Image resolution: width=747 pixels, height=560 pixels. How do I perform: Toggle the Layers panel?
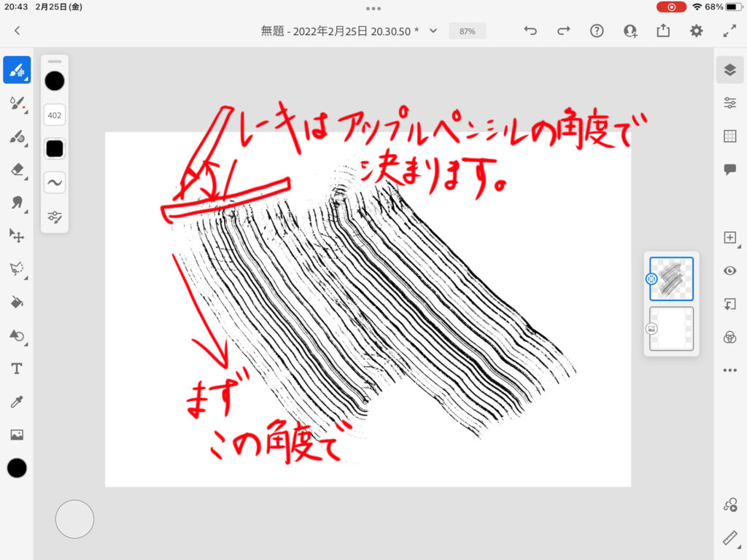coord(729,69)
